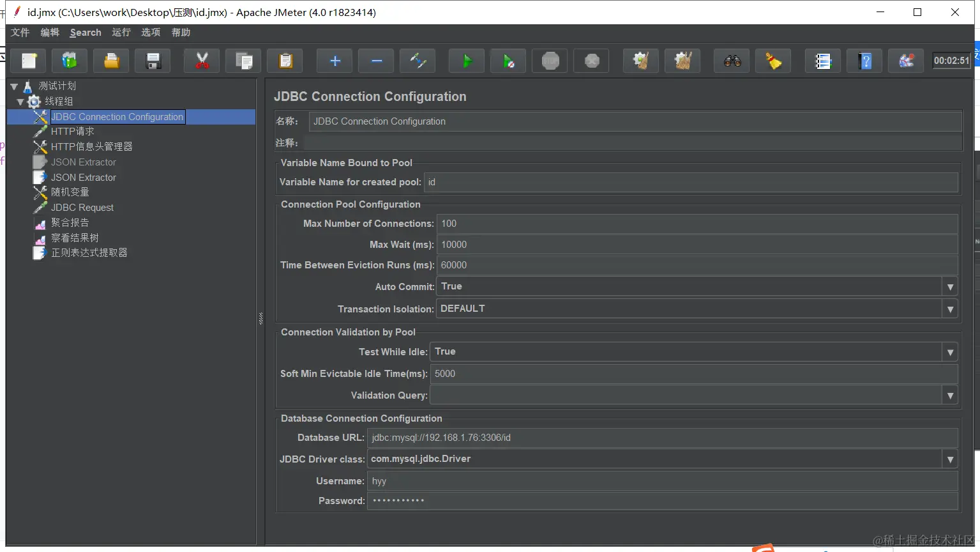Start test with no pauses icon
The image size is (980, 552).
508,61
